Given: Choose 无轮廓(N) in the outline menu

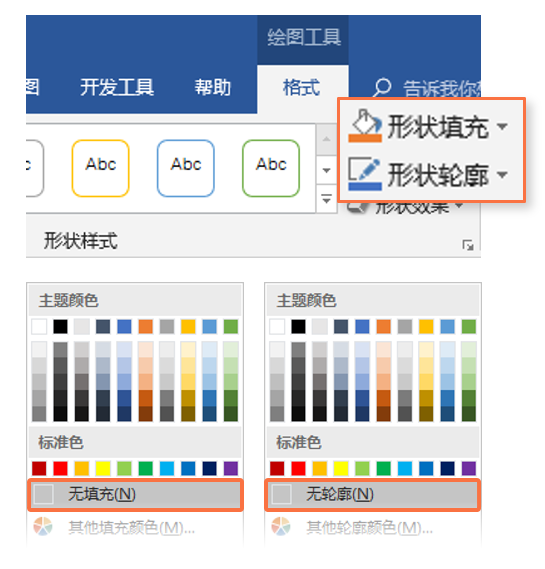Looking at the screenshot, I should coord(373,495).
